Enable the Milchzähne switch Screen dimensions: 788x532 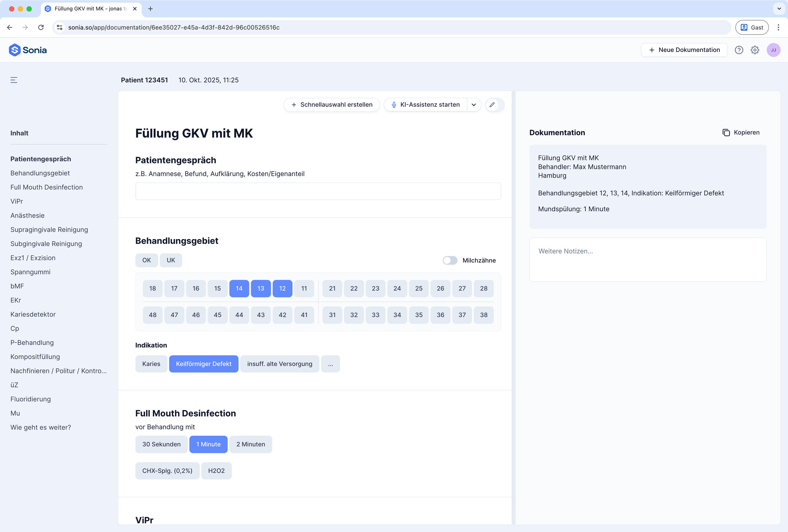point(450,260)
